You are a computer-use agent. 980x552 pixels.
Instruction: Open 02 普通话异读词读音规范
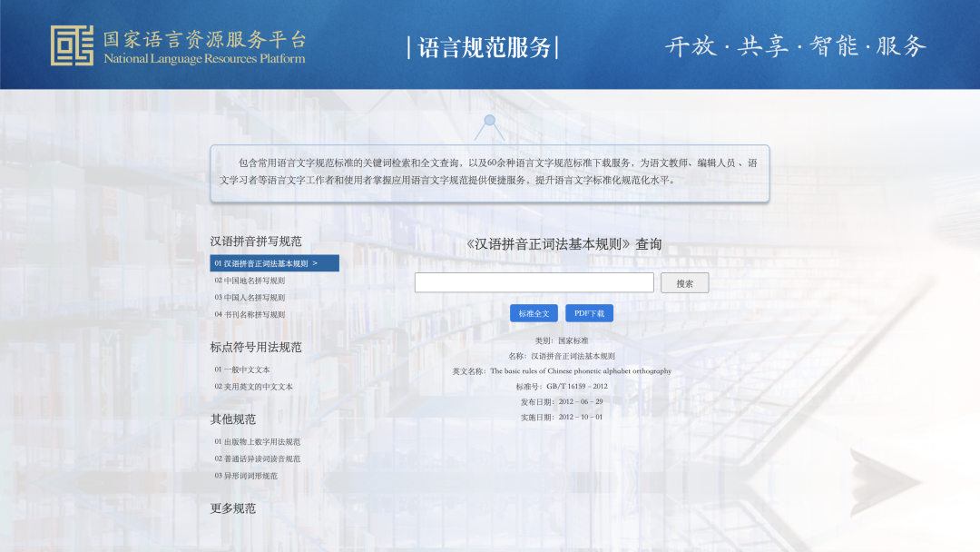coord(257,458)
